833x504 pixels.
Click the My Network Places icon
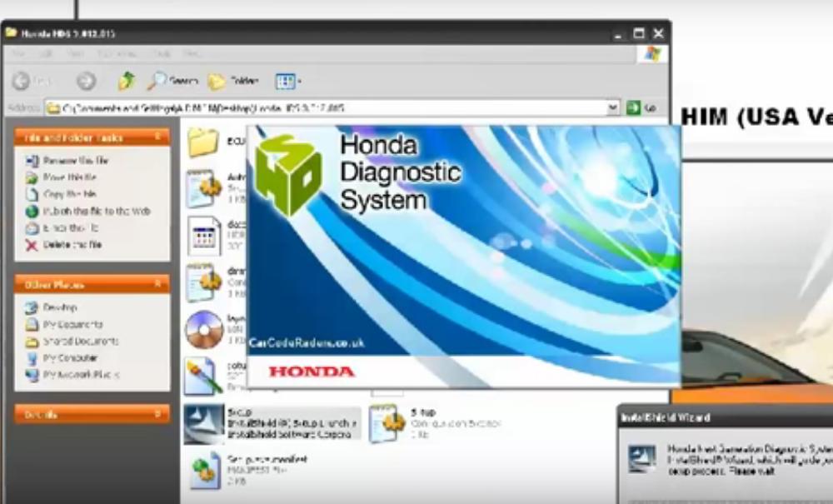[32, 375]
